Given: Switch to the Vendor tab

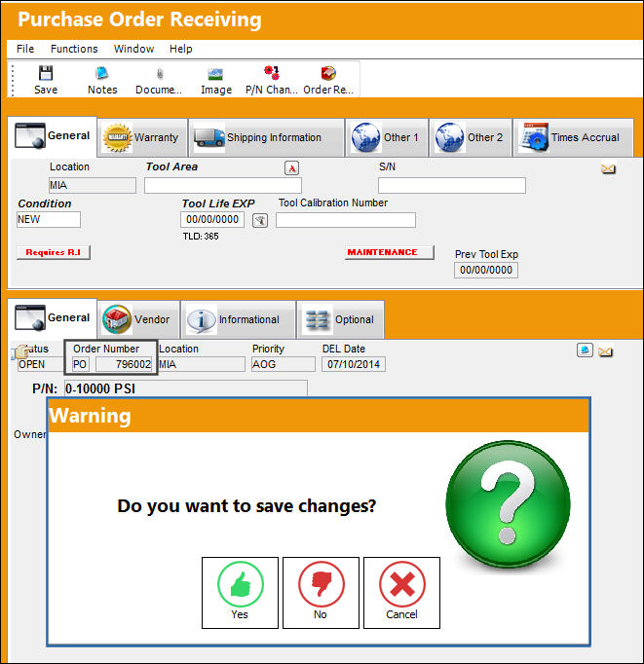Looking at the screenshot, I should (138, 319).
